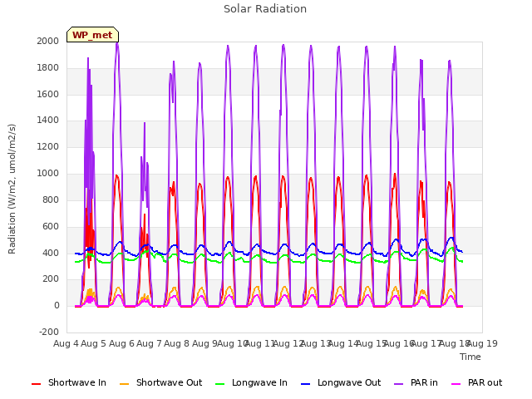Toggle the PAR out legend entry
Screen dimensions: 532x399
pos(476,382)
